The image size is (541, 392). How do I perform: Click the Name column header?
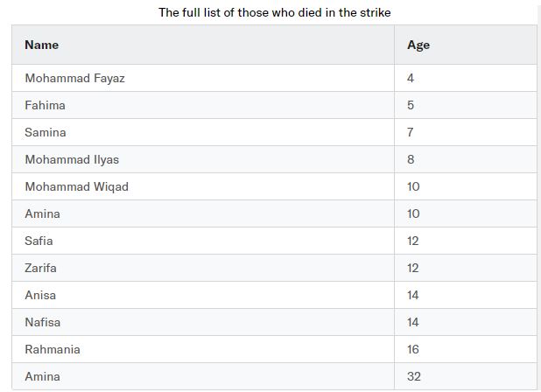coord(203,45)
